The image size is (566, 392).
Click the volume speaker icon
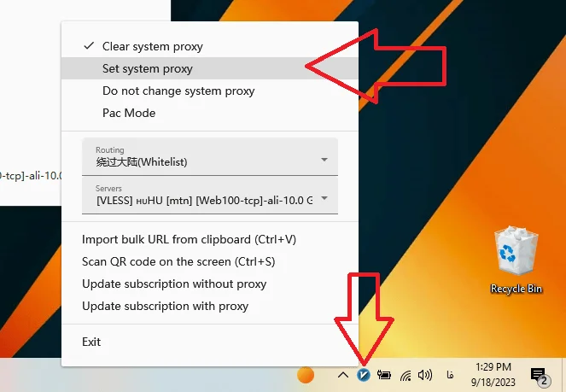tap(425, 375)
